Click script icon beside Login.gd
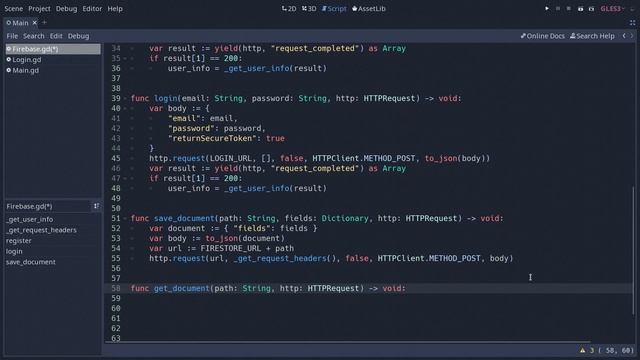This screenshot has height=360, width=640. tap(9, 60)
